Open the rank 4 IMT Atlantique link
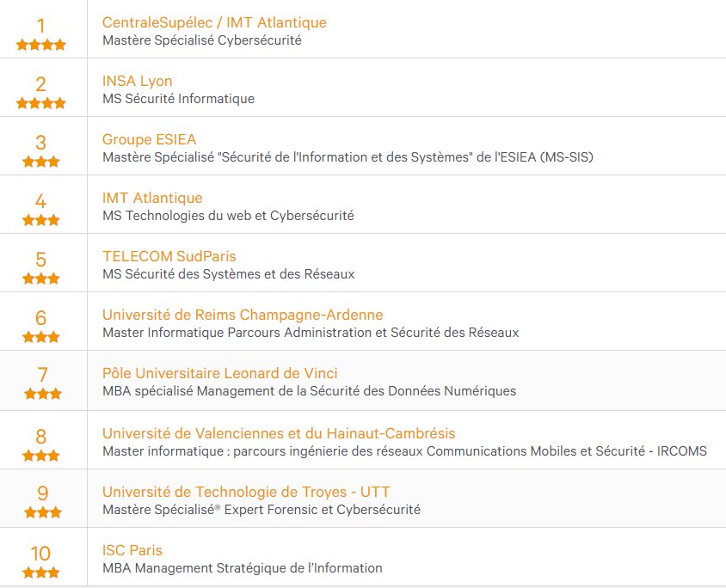 click(x=152, y=198)
